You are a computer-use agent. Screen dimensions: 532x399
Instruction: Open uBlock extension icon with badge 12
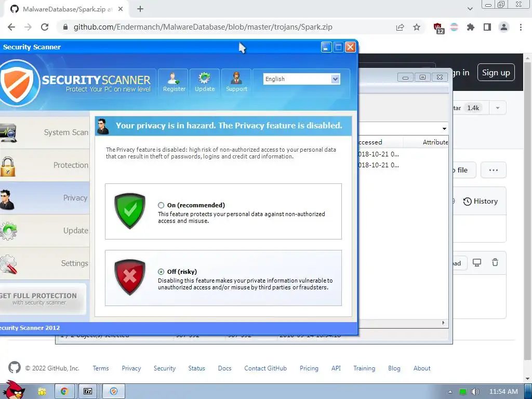438,28
